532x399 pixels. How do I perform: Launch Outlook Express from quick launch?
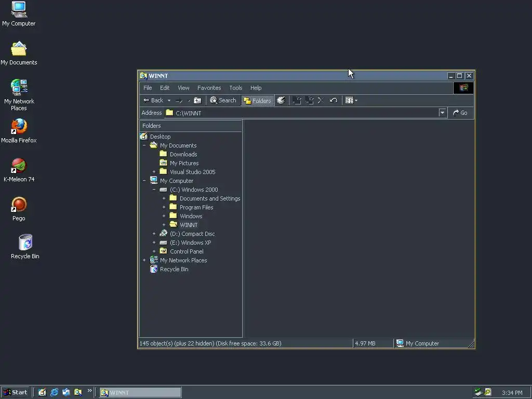(x=66, y=393)
